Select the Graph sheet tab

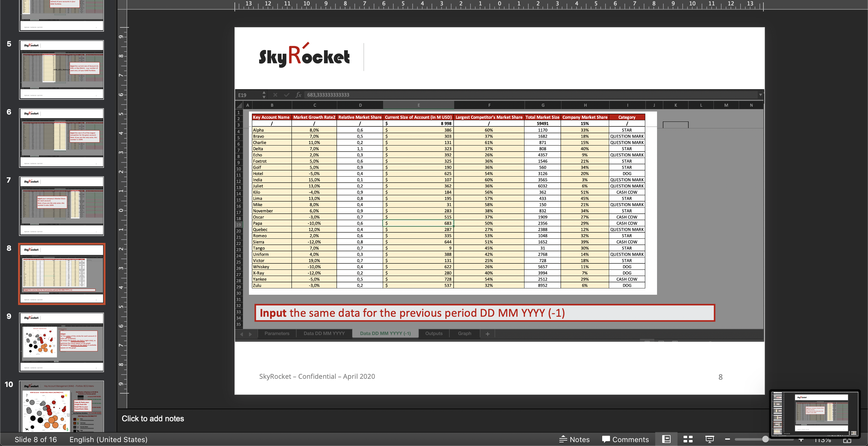(464, 334)
